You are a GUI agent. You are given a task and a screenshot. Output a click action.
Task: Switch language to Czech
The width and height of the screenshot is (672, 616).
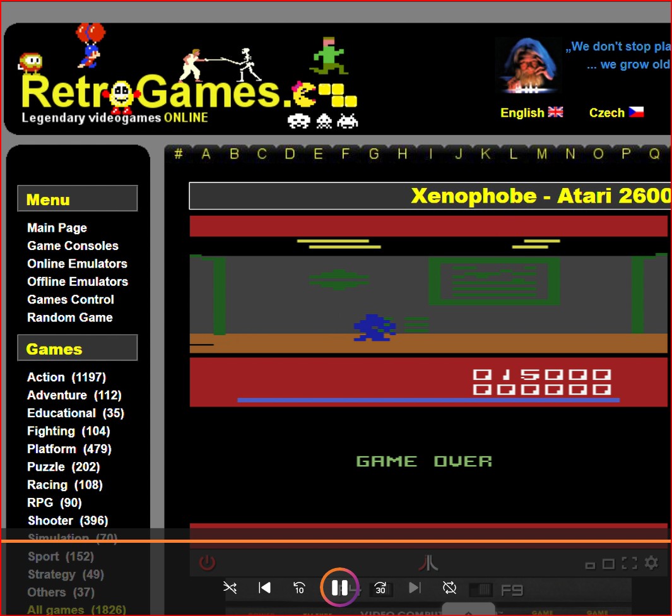click(616, 112)
